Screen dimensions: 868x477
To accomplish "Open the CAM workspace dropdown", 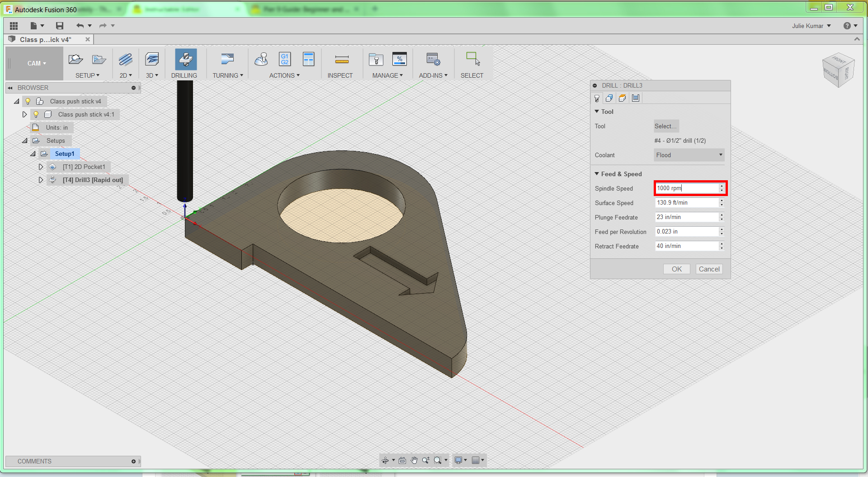I will point(37,63).
